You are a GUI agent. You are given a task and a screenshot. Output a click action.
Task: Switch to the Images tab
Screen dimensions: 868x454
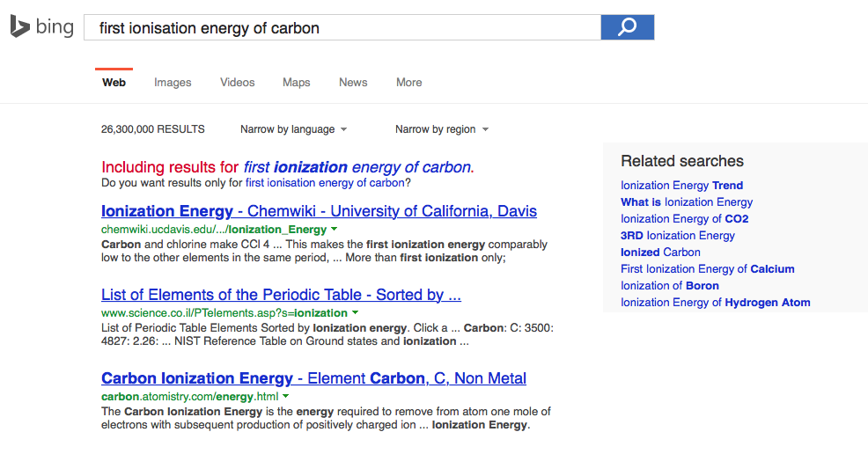click(173, 83)
